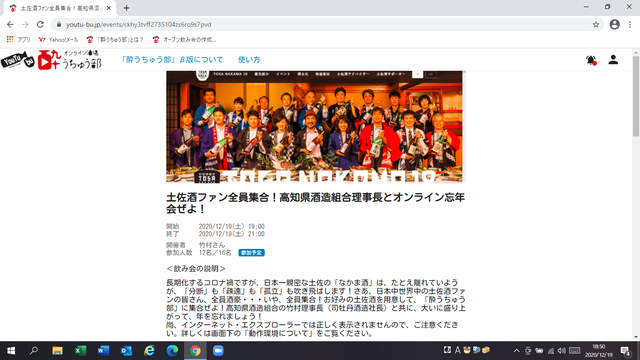This screenshot has height=360, width=640.
Task: Open 「酔うちゅう部」β版について menu link
Action: [172, 60]
